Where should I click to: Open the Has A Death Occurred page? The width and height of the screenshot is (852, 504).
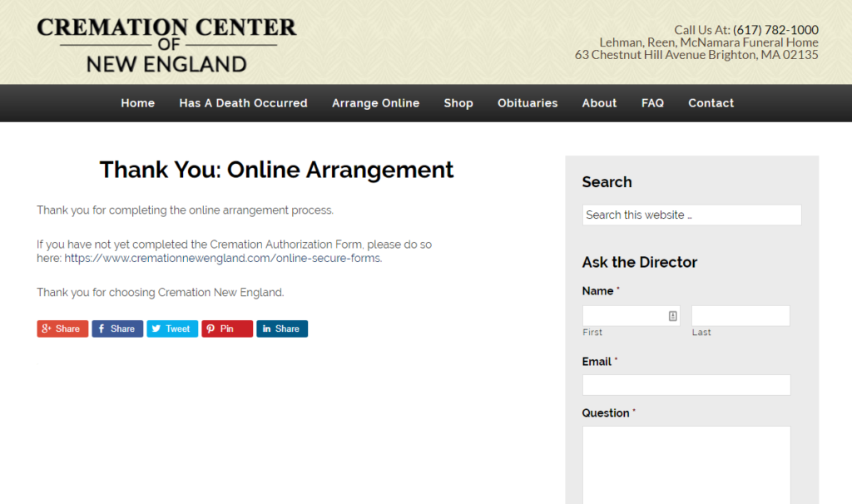pyautogui.click(x=244, y=103)
